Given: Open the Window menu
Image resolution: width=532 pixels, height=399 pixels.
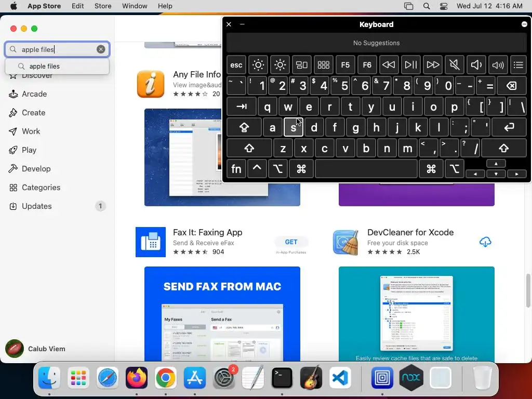Looking at the screenshot, I should point(135,6).
